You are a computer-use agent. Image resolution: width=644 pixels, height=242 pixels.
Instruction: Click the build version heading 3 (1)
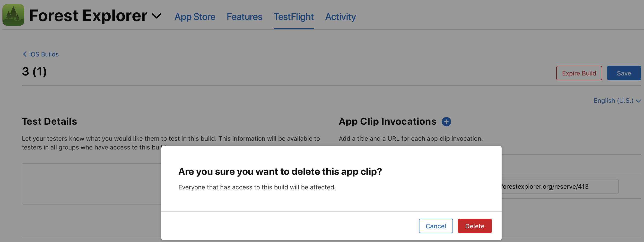(34, 72)
